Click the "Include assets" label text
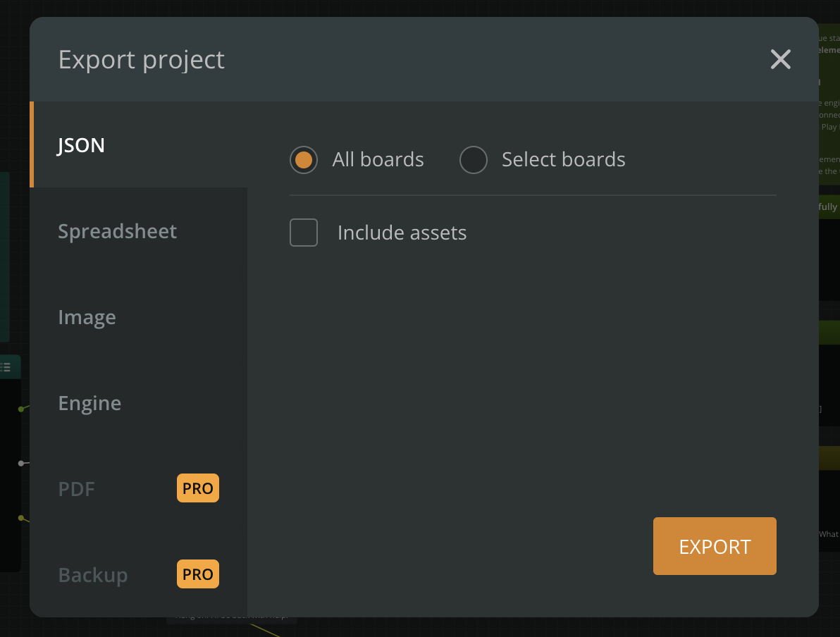840x637 pixels. [x=402, y=233]
